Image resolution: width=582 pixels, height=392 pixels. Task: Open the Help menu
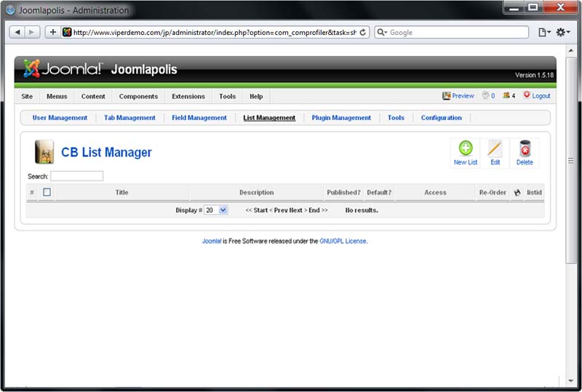pyautogui.click(x=256, y=96)
